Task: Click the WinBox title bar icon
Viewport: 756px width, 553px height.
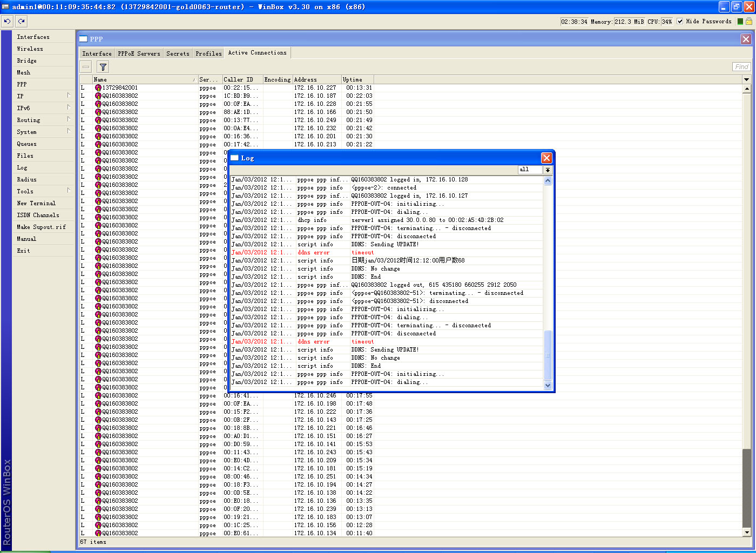Action: [5, 6]
